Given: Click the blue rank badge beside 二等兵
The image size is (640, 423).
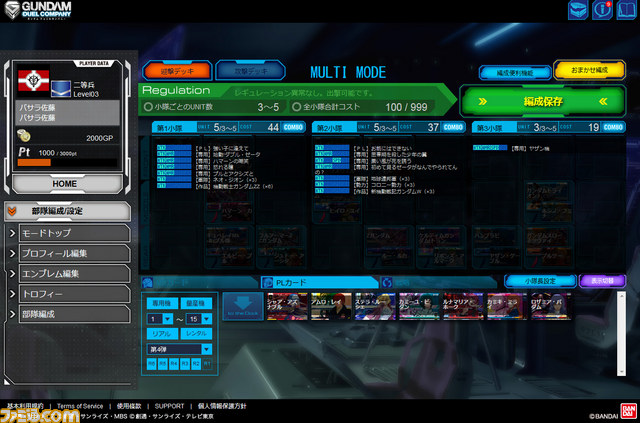Looking at the screenshot, I should tap(61, 89).
